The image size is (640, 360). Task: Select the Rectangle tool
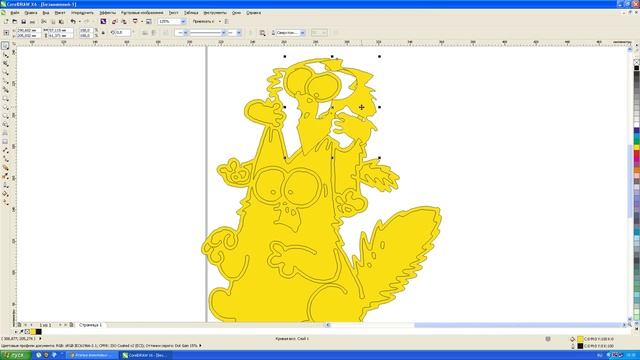(x=5, y=98)
